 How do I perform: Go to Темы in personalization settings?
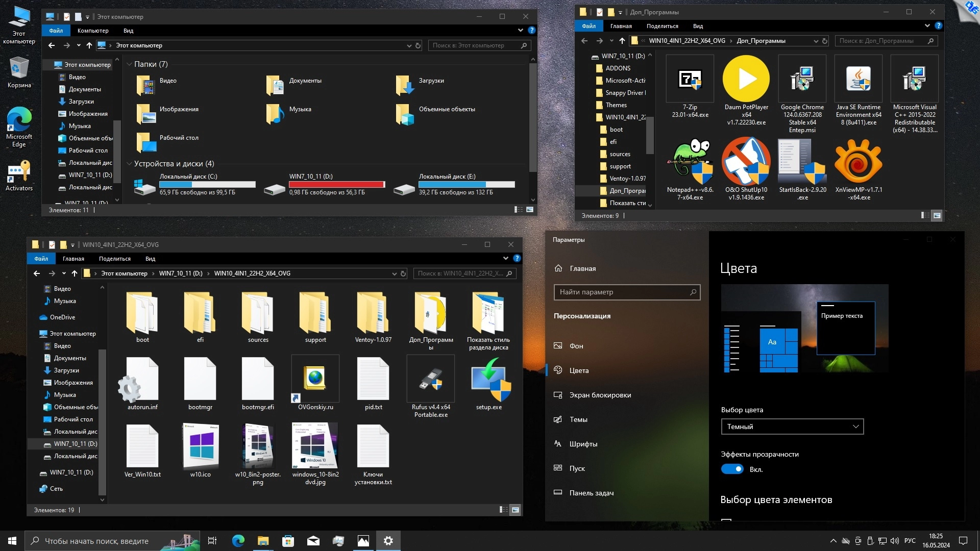pos(578,419)
